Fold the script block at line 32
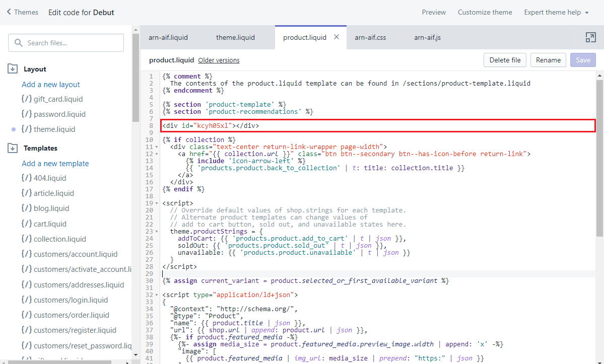 pyautogui.click(x=156, y=295)
